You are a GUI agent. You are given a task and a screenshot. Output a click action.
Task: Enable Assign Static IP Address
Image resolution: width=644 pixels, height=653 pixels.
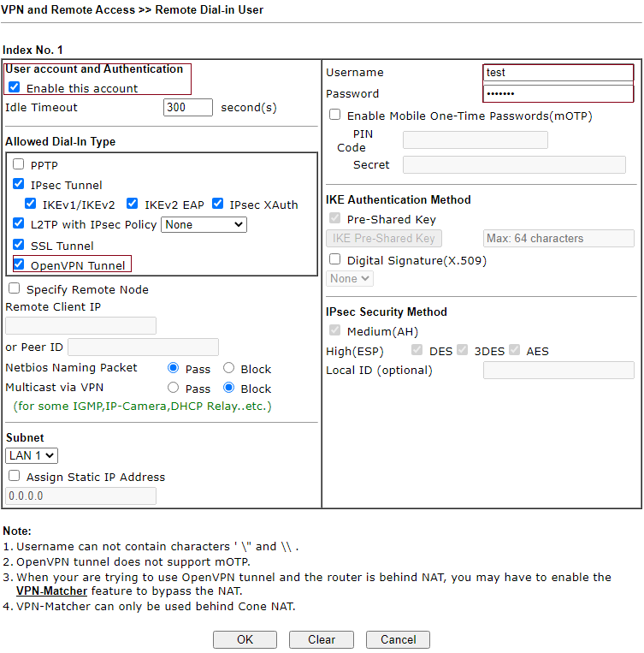(15, 476)
